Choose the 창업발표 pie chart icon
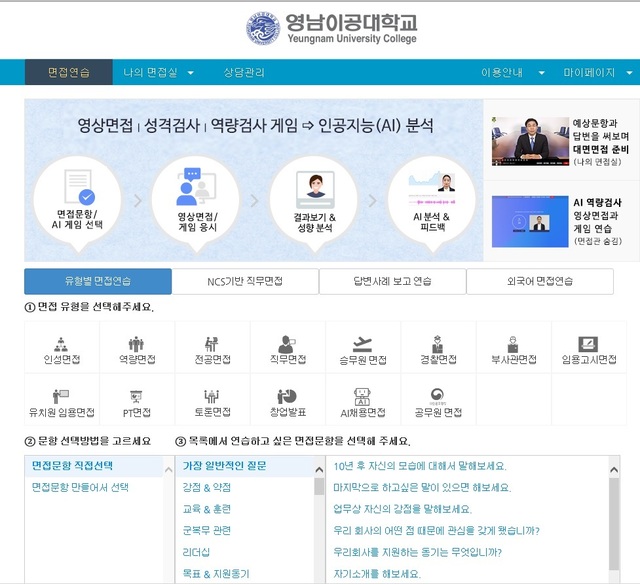This screenshot has width=640, height=584. click(x=287, y=396)
